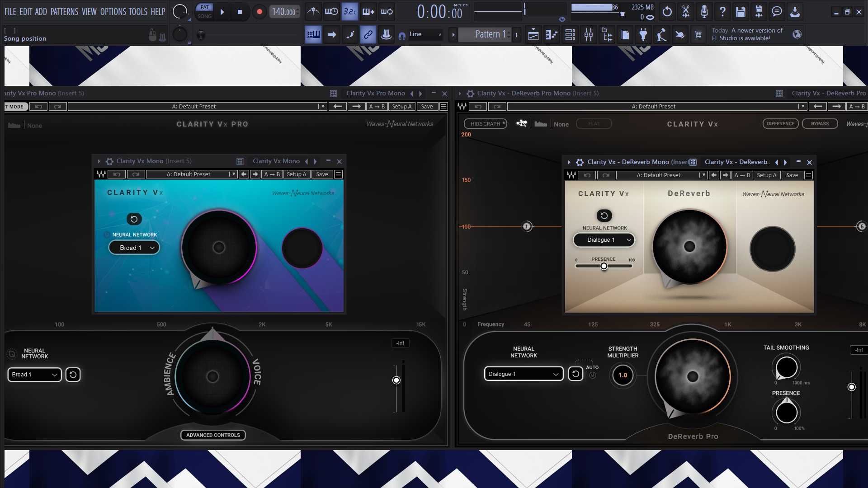868x488 pixels.
Task: Click HIDE GRAPH in DeReverb Pro
Action: (x=486, y=124)
